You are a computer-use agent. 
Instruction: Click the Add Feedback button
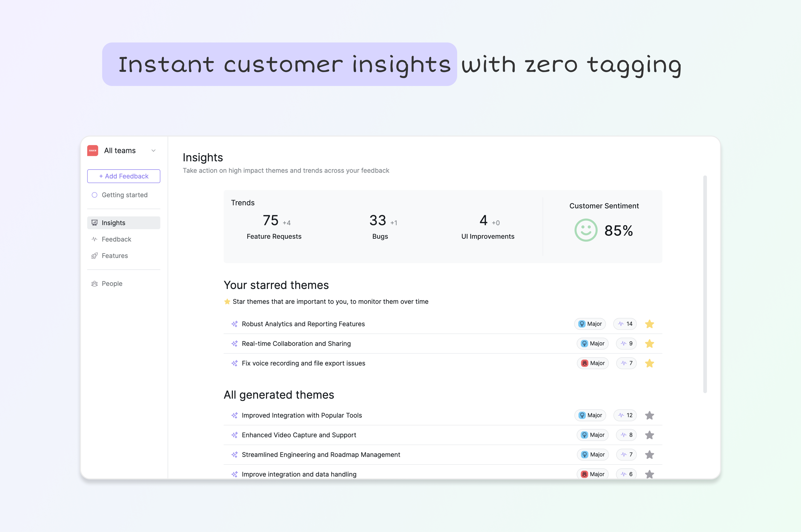[124, 176]
